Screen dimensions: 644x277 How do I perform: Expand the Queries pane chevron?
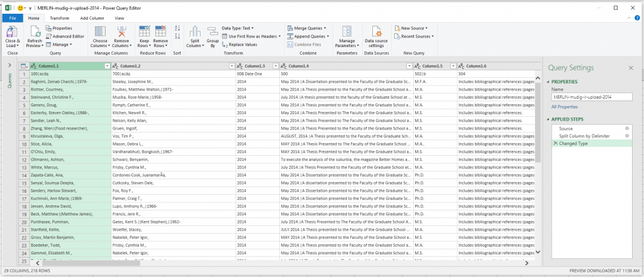click(9, 65)
